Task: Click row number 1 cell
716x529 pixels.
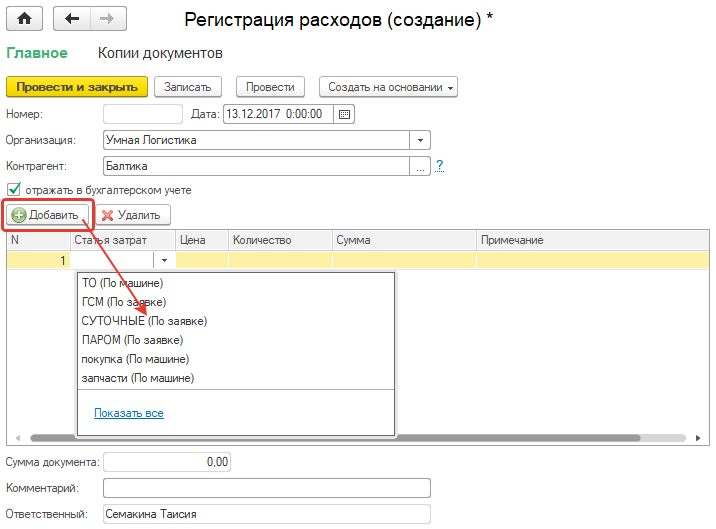Action: tap(38, 260)
